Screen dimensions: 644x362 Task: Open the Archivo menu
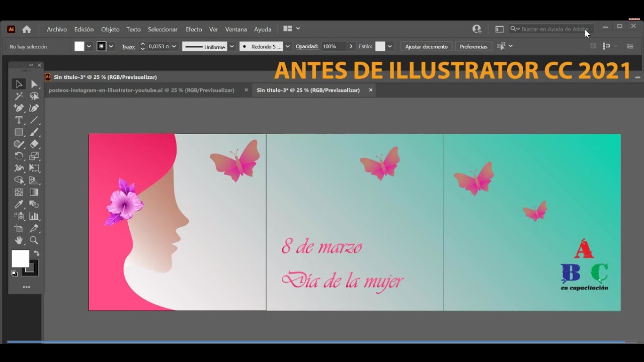click(57, 29)
